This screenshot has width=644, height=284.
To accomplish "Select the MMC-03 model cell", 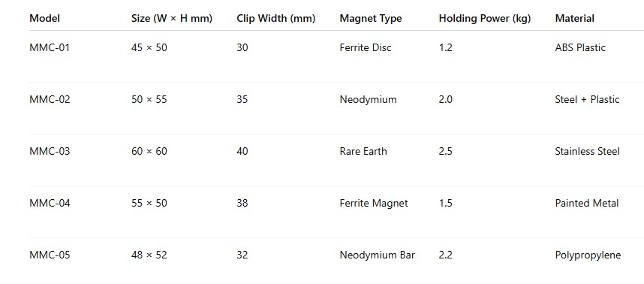I will [x=50, y=151].
